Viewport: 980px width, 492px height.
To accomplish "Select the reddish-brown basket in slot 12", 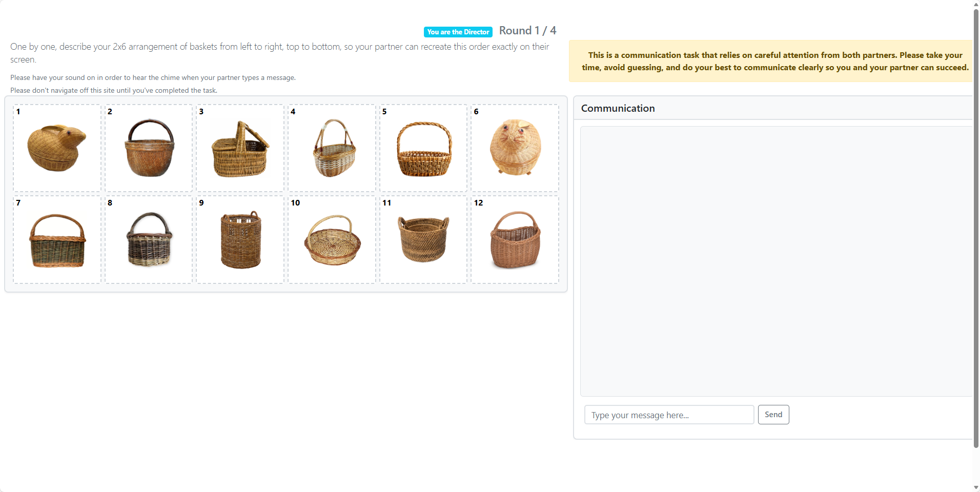I will click(x=515, y=240).
